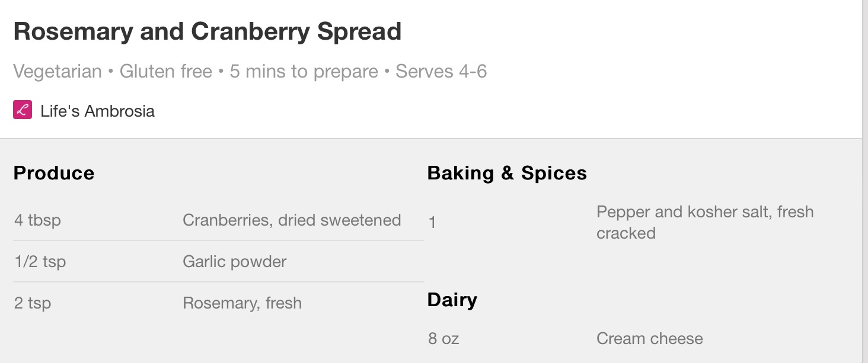
Task: Open the Life's Ambrosia source link
Action: tap(97, 111)
